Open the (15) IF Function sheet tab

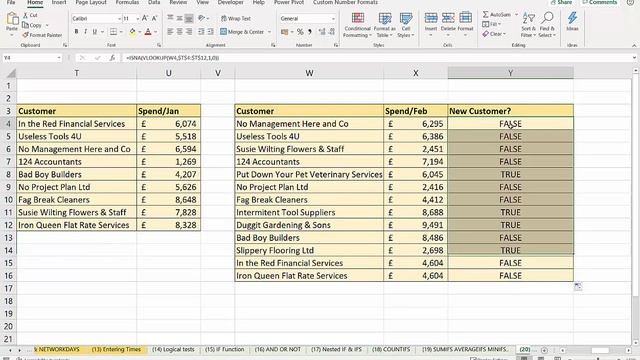[224, 349]
